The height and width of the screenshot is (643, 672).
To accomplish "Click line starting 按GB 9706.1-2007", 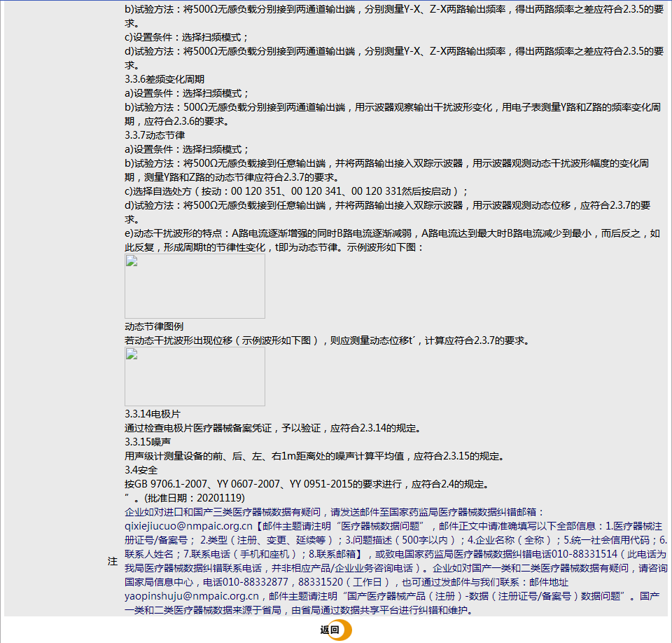I will [307, 484].
